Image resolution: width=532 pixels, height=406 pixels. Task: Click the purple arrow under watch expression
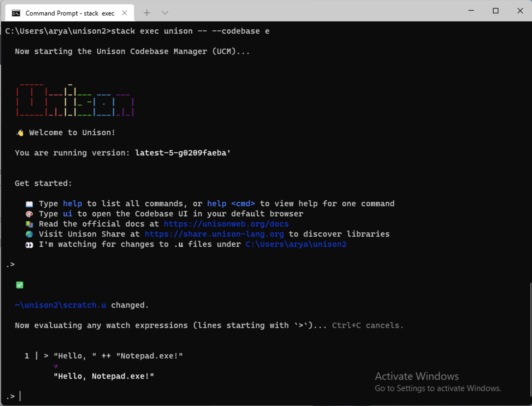tap(56, 366)
